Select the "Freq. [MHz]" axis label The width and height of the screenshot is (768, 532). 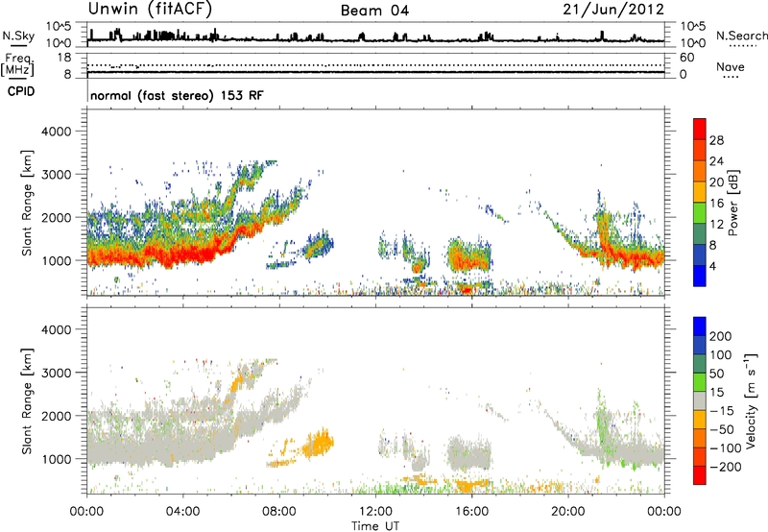(x=17, y=65)
